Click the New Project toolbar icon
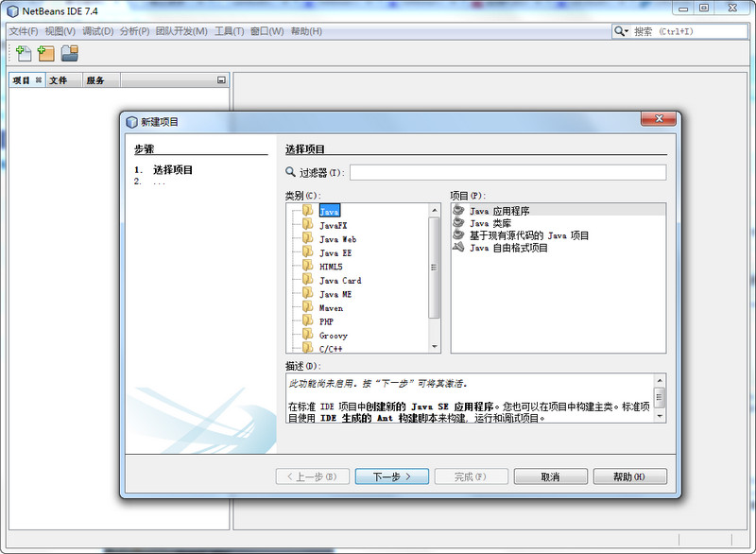 45,54
